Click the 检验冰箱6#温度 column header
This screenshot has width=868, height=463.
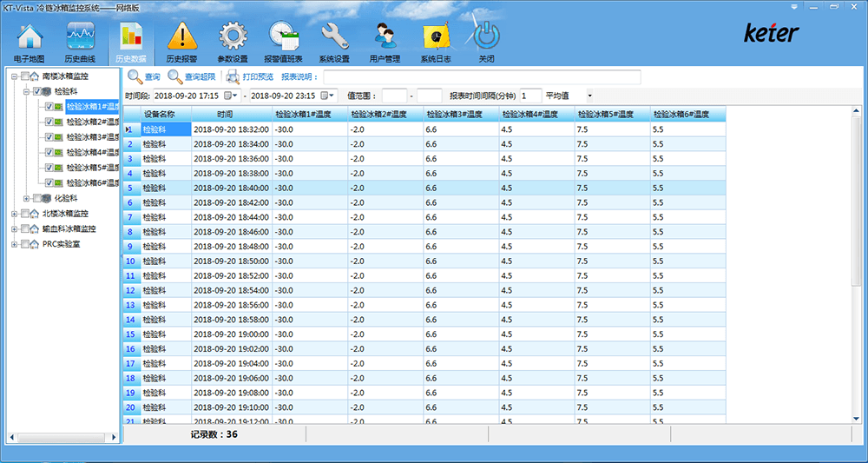tap(688, 114)
